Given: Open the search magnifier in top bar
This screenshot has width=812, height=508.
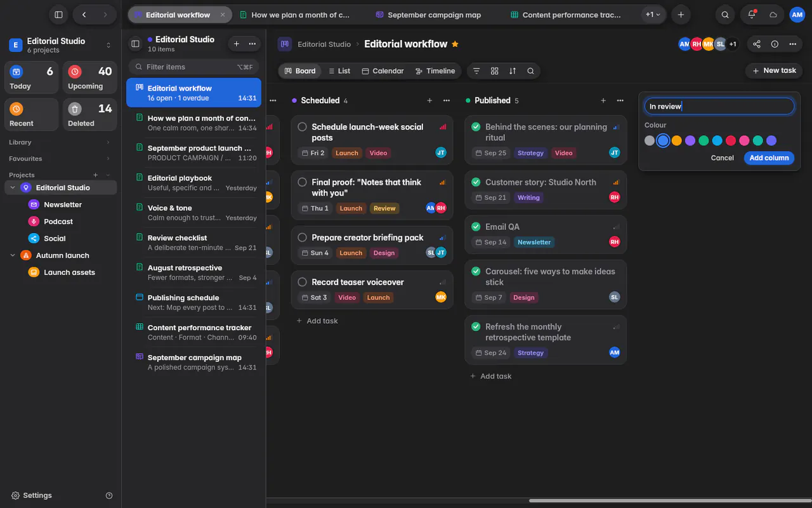Looking at the screenshot, I should point(725,15).
